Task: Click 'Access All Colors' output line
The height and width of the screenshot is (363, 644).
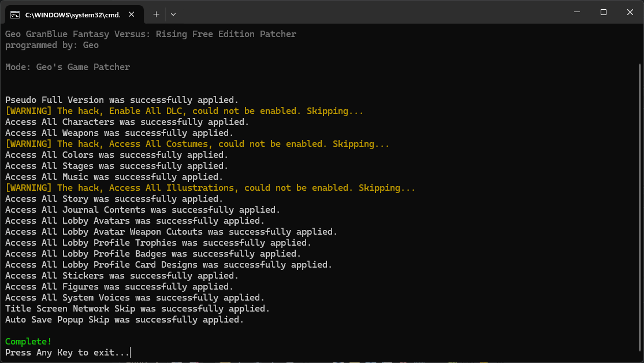Action: (117, 155)
